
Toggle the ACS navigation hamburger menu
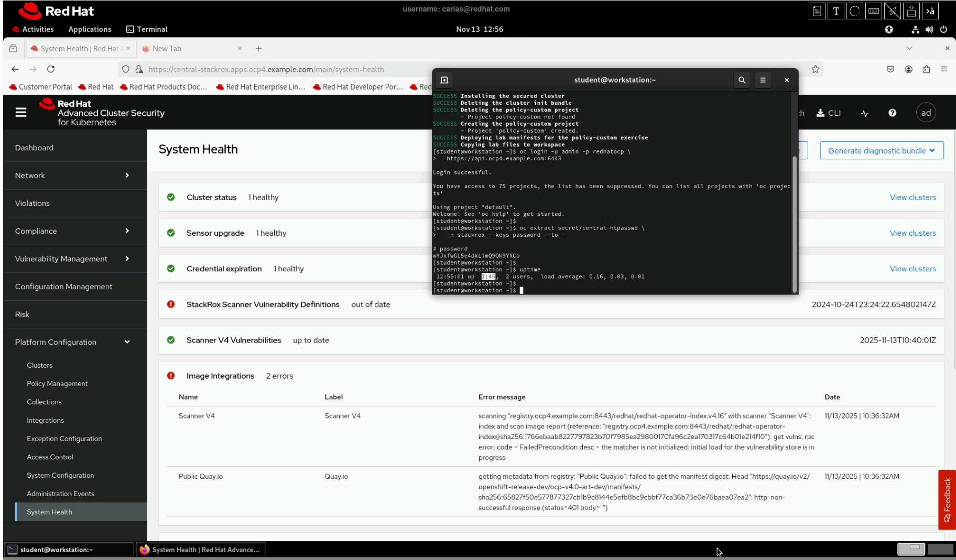21,113
